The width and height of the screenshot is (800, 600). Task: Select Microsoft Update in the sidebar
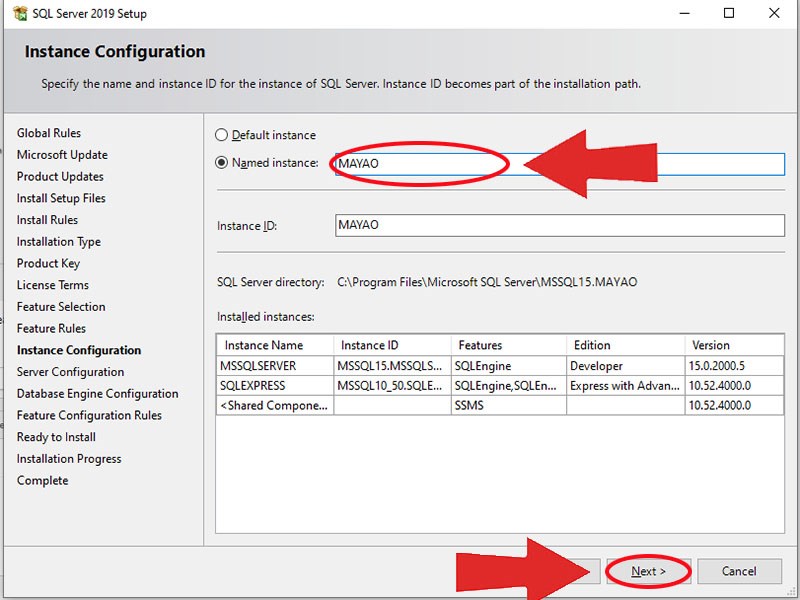[x=58, y=155]
